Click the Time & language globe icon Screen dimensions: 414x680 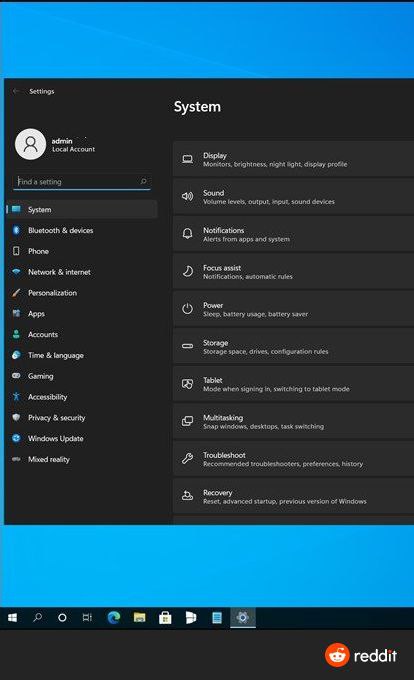pyautogui.click(x=16, y=355)
